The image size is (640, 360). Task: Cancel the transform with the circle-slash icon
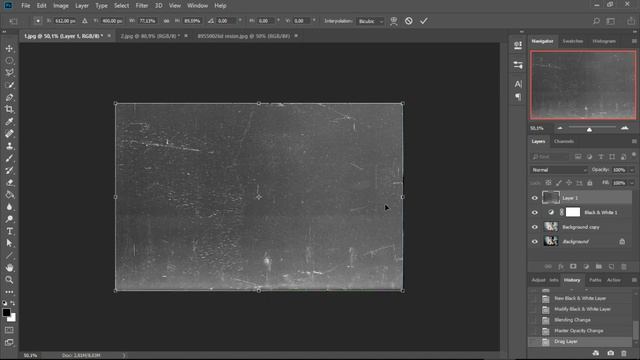click(x=409, y=21)
